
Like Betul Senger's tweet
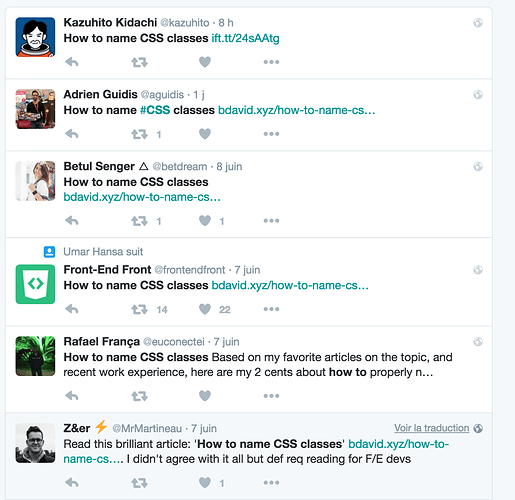205,221
